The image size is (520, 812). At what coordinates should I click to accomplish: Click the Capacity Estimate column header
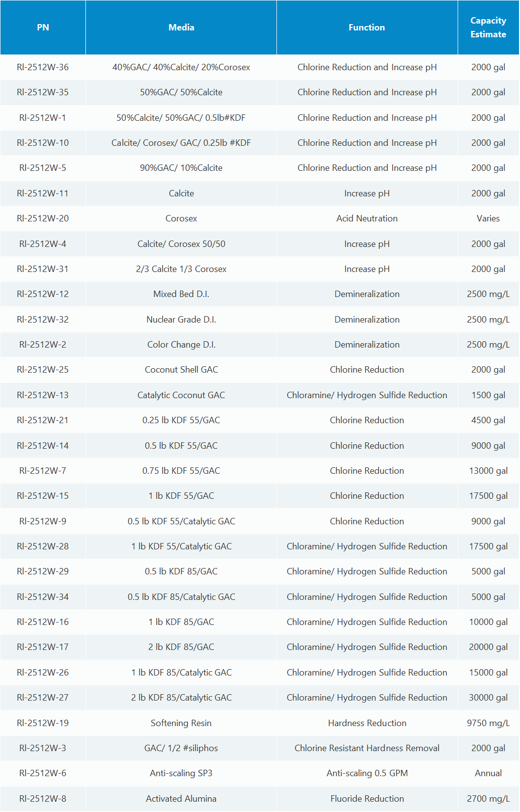click(x=488, y=27)
